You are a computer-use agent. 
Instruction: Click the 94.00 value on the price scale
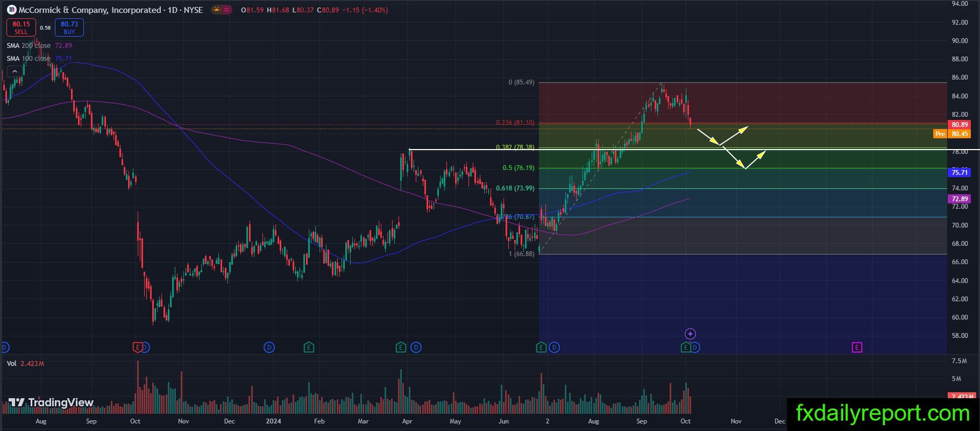[960, 4]
